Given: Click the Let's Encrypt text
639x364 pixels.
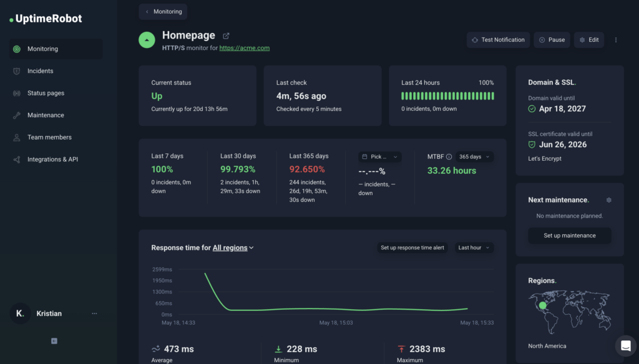Looking at the screenshot, I should 544,159.
